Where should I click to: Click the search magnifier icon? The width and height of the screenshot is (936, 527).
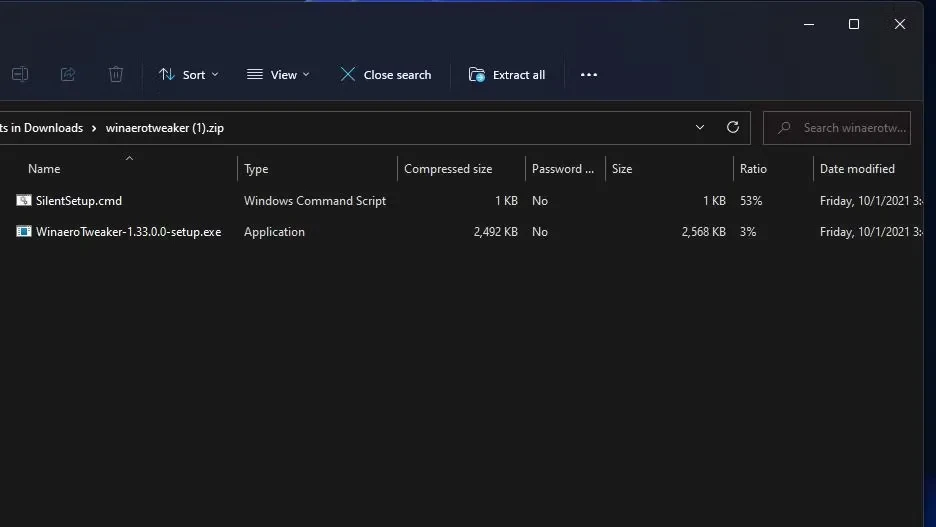coord(784,128)
